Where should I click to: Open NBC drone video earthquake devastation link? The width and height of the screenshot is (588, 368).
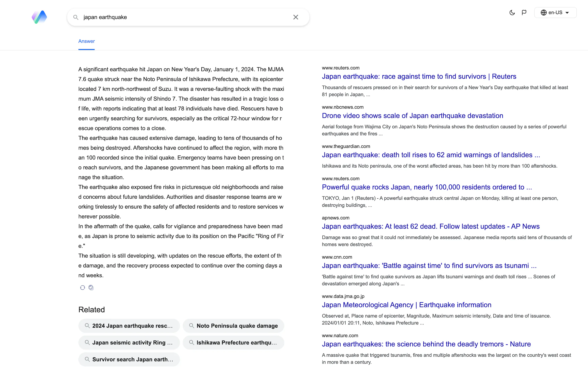pos(412,116)
